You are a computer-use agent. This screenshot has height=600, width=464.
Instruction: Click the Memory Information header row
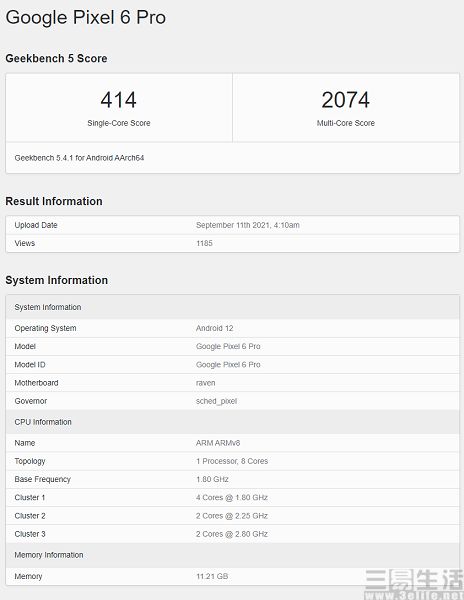coord(233,555)
